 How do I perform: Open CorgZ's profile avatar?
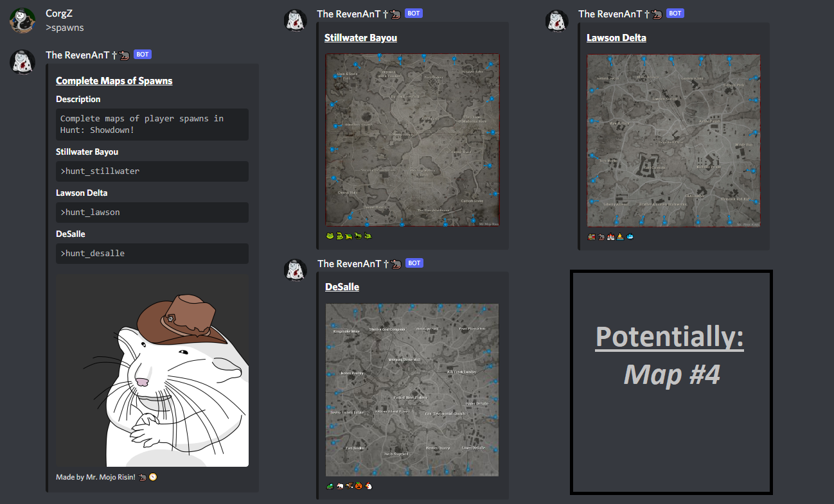click(x=22, y=21)
